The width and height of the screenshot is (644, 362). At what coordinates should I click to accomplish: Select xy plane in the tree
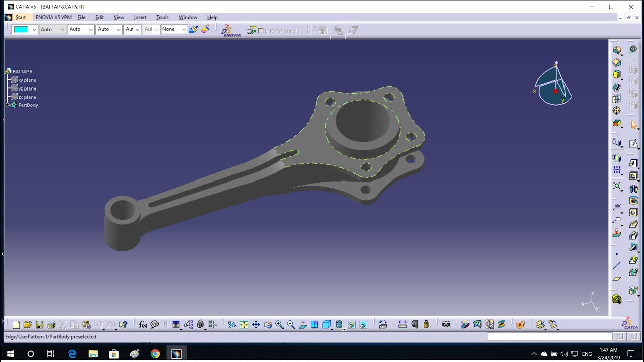27,80
